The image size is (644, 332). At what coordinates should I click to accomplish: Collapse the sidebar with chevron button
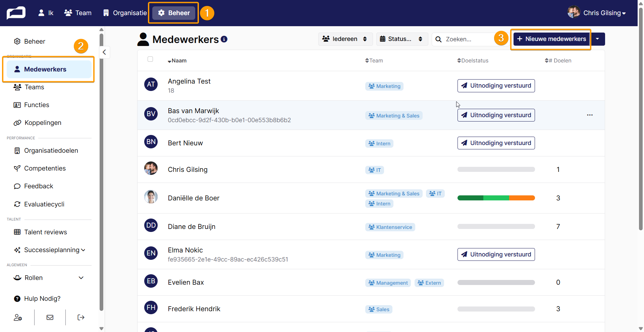(x=104, y=52)
